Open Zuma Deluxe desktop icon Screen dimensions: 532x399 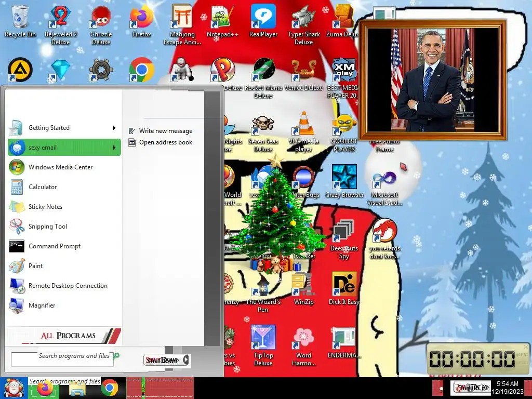pyautogui.click(x=343, y=22)
